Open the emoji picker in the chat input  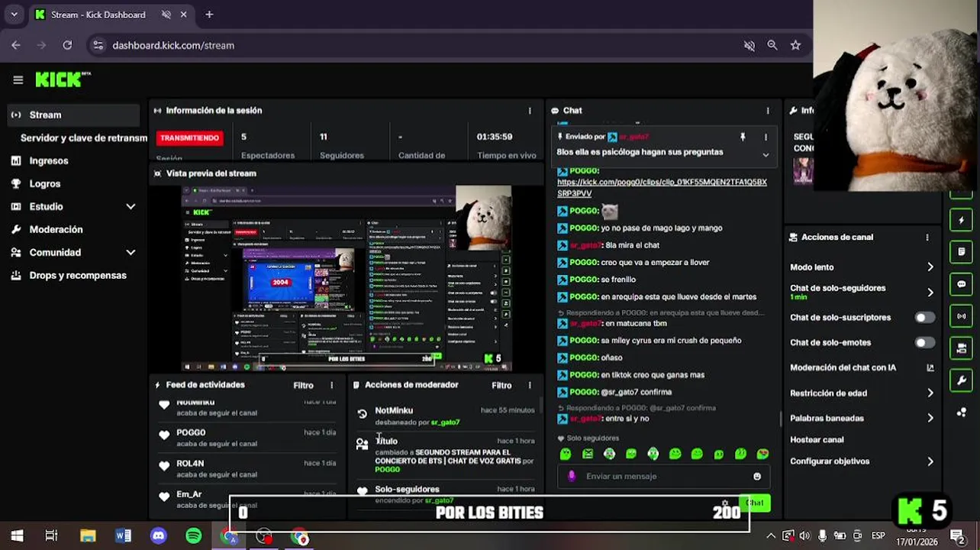(757, 476)
